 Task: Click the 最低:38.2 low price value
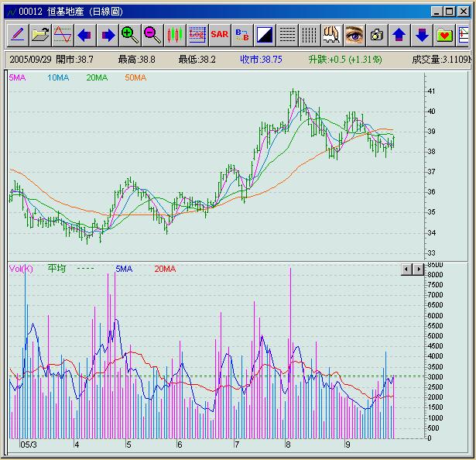[x=197, y=60]
